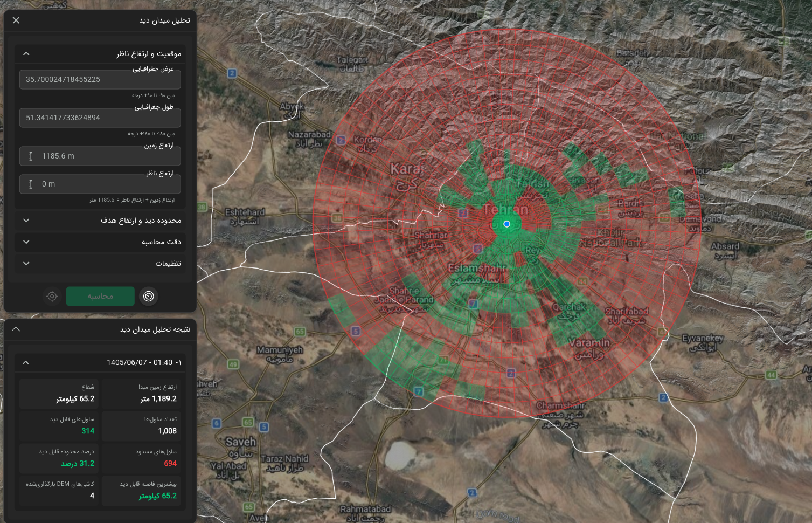Edit the longitude (طول جغرافیایی) field
This screenshot has width=812, height=523.
pos(100,118)
